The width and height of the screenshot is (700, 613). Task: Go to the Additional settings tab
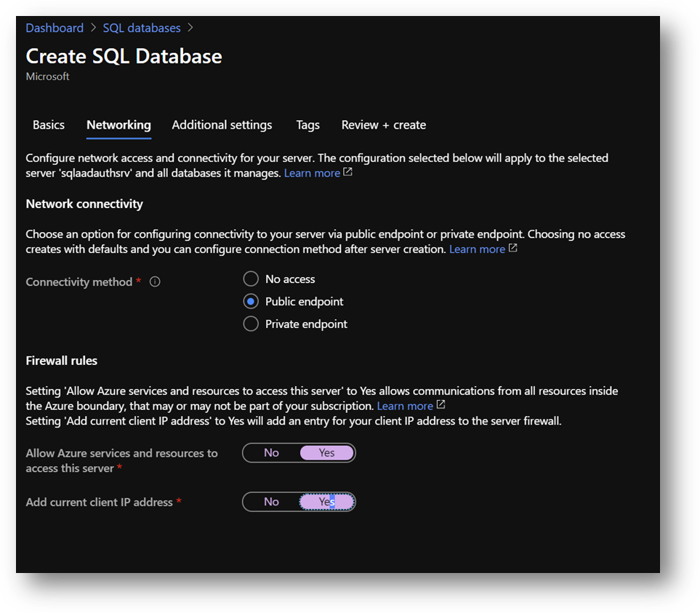click(222, 125)
